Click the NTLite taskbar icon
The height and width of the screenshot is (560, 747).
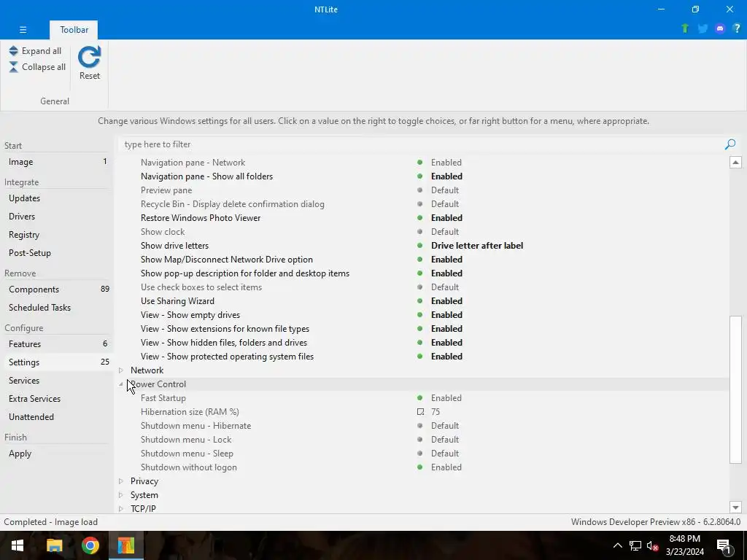click(126, 545)
